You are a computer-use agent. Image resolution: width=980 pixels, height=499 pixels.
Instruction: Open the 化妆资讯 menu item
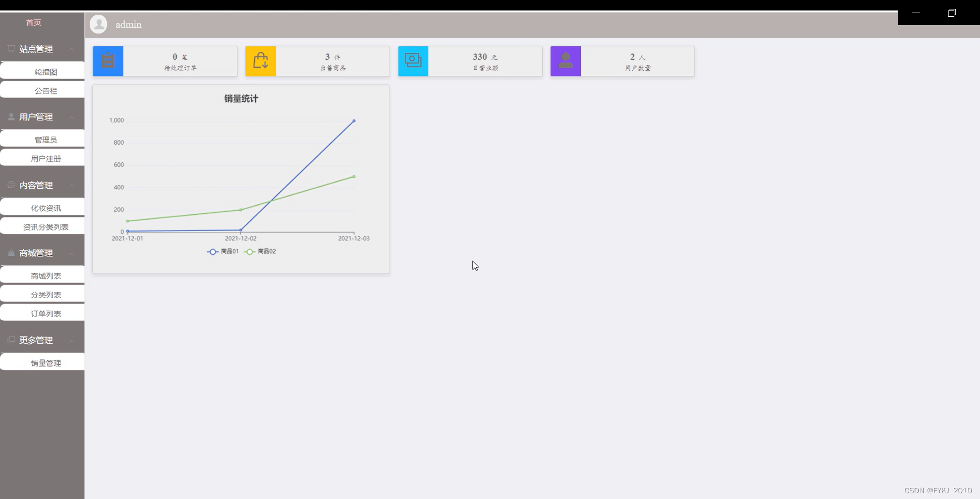(x=42, y=207)
